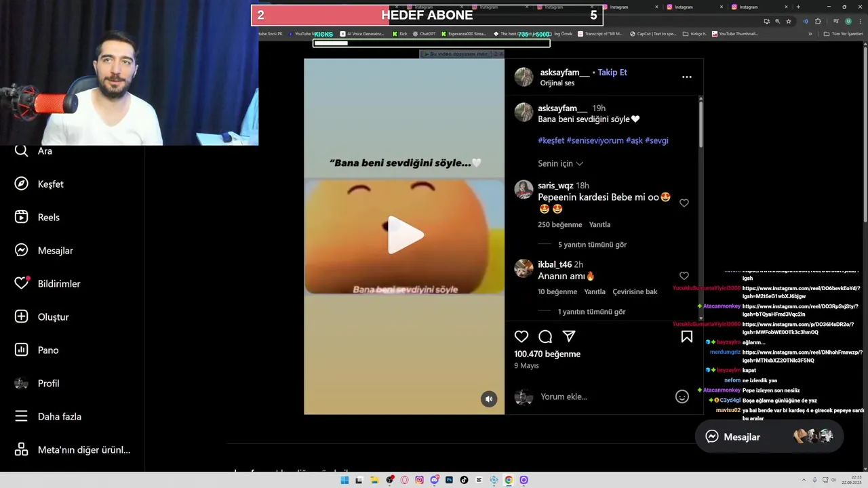This screenshot has width=868, height=488.
Task: Open AI Voice Generator bookmark
Action: point(362,34)
